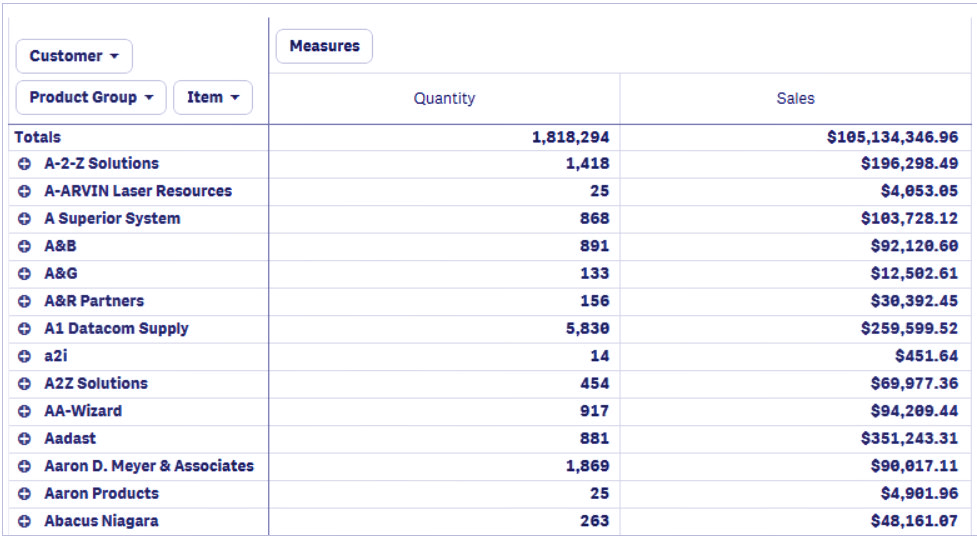977x539 pixels.
Task: Click plus icon beside A Superior System
Action: [x=24, y=219]
